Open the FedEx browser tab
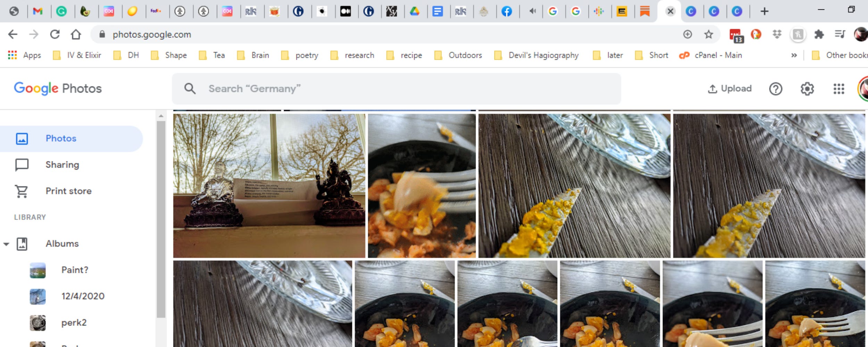 pos(156,11)
